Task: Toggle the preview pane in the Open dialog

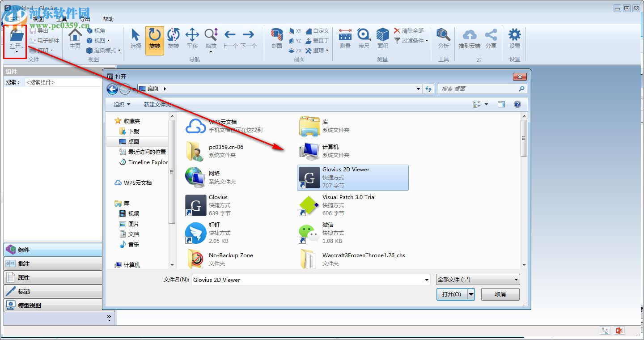Action: [x=501, y=104]
